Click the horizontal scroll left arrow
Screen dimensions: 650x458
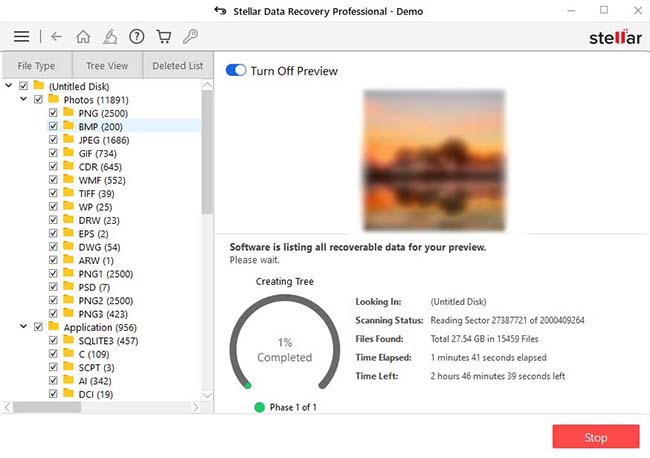(x=7, y=407)
